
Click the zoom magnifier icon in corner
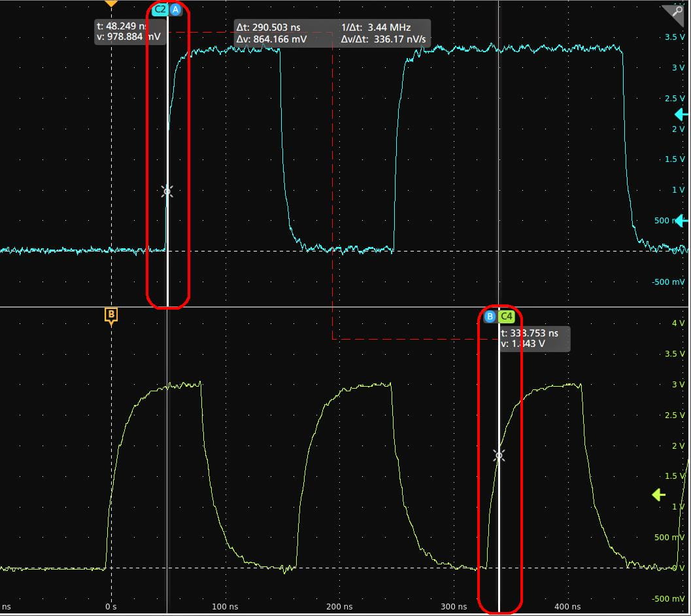(673, 14)
